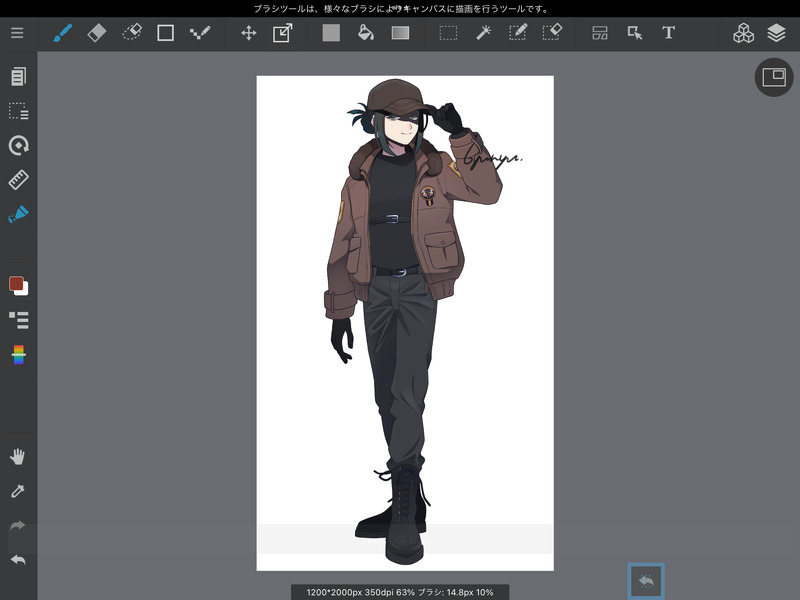
Task: Select the rectangle Shape tool
Action: (165, 33)
